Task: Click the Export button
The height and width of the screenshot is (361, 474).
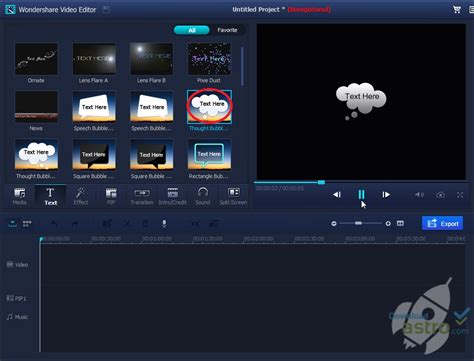Action: [442, 223]
